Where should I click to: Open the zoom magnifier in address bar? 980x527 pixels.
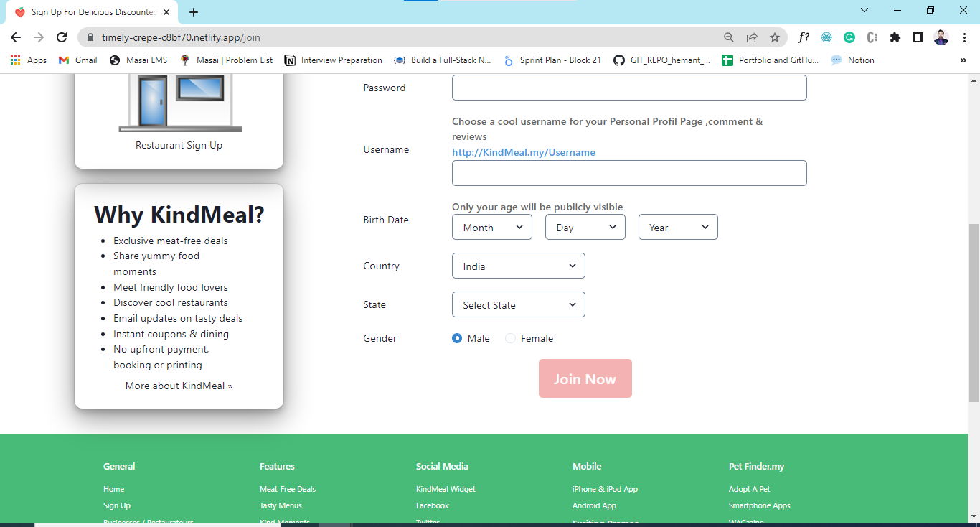(728, 37)
